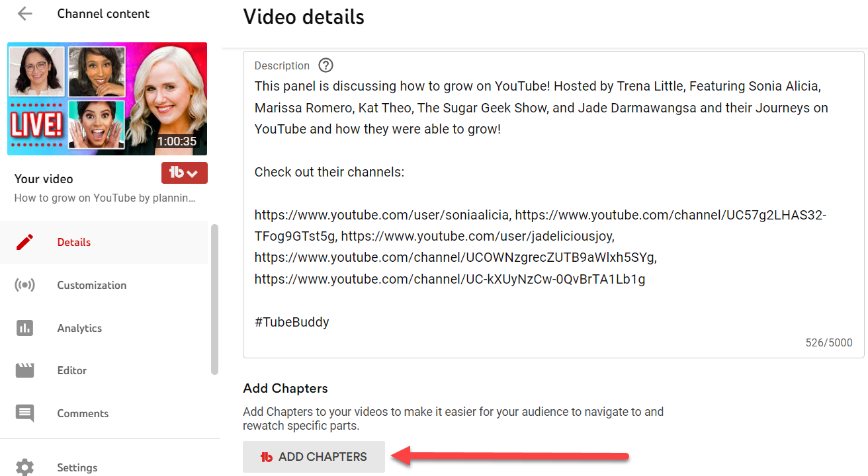
Task: Click the soniaalicia channel URL
Action: tap(382, 215)
